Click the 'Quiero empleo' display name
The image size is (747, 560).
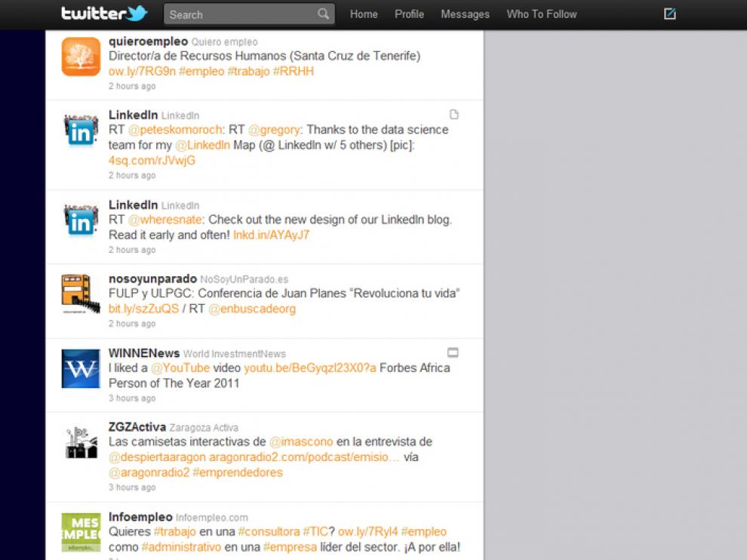(x=224, y=42)
